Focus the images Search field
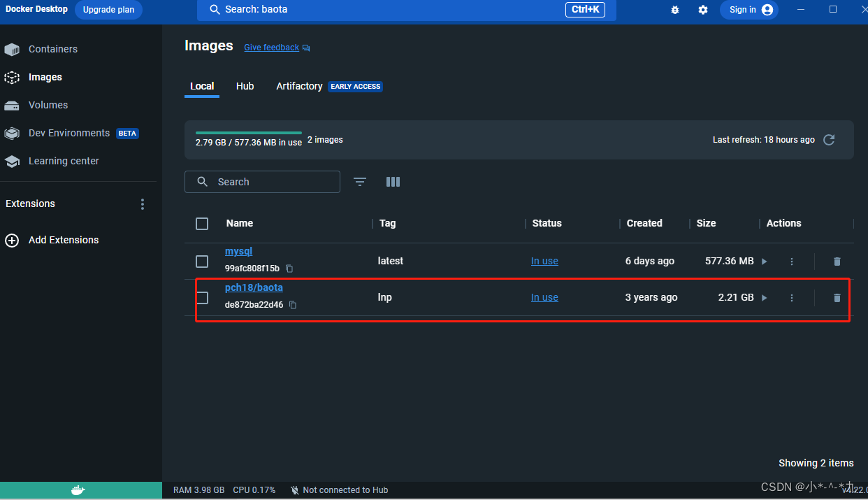 [x=262, y=182]
